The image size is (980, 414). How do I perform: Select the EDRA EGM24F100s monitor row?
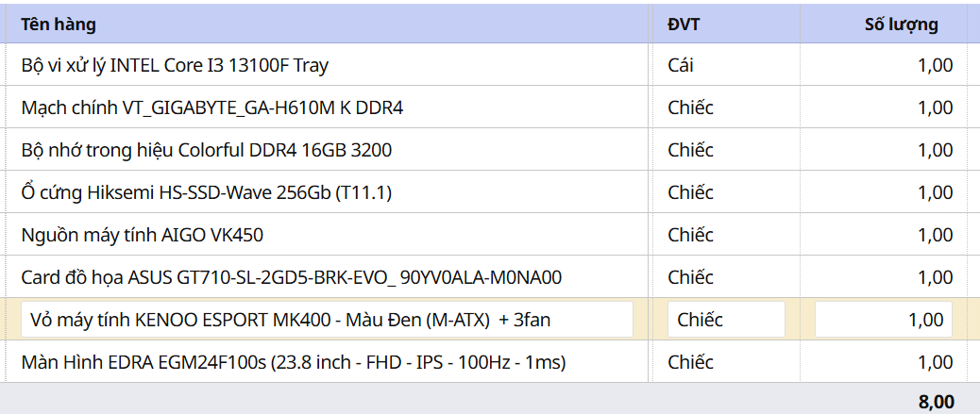point(293,362)
